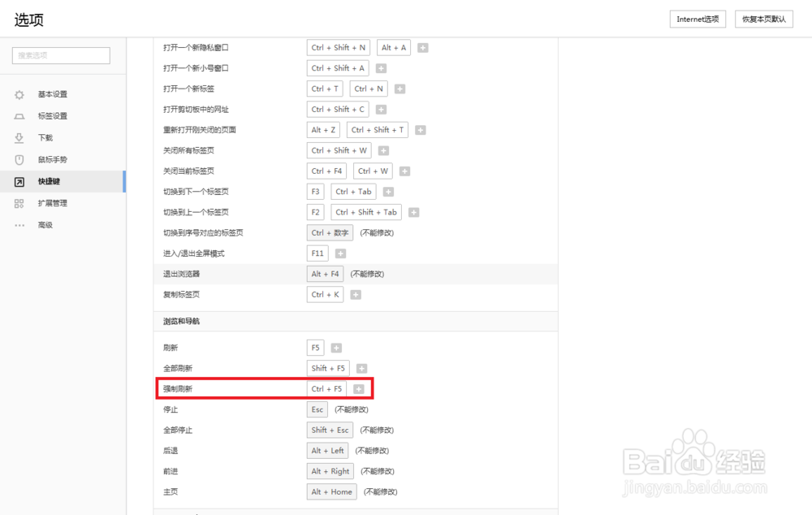Click the F5 button for 刷新
The height and width of the screenshot is (515, 812).
[x=315, y=347]
